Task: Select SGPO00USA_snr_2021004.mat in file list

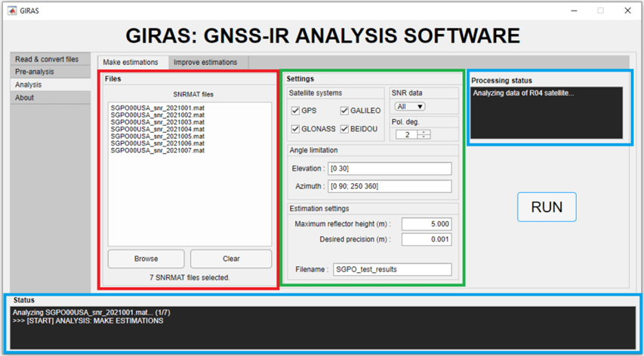Action: (157, 129)
